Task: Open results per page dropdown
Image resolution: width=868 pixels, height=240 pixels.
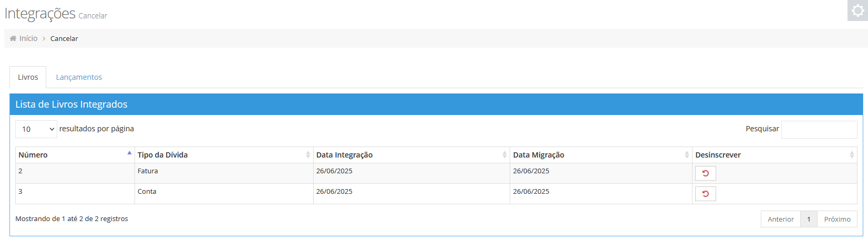Action: point(36,129)
